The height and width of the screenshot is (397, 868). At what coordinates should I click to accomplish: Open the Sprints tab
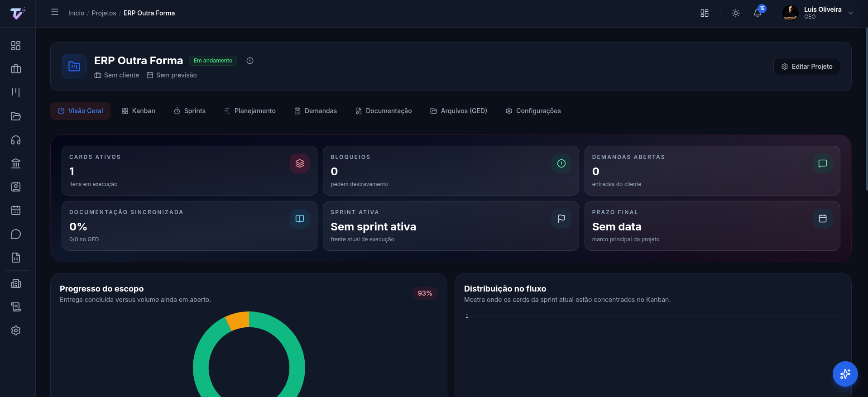tap(190, 111)
